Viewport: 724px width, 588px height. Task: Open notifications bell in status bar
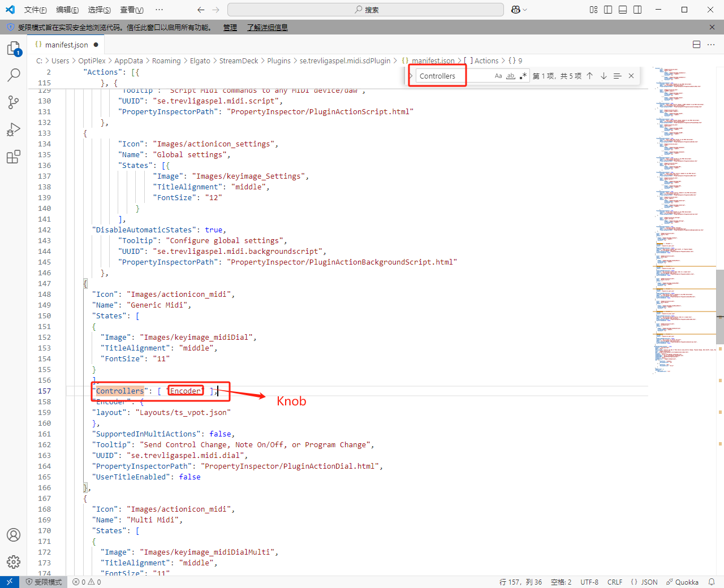pos(712,582)
